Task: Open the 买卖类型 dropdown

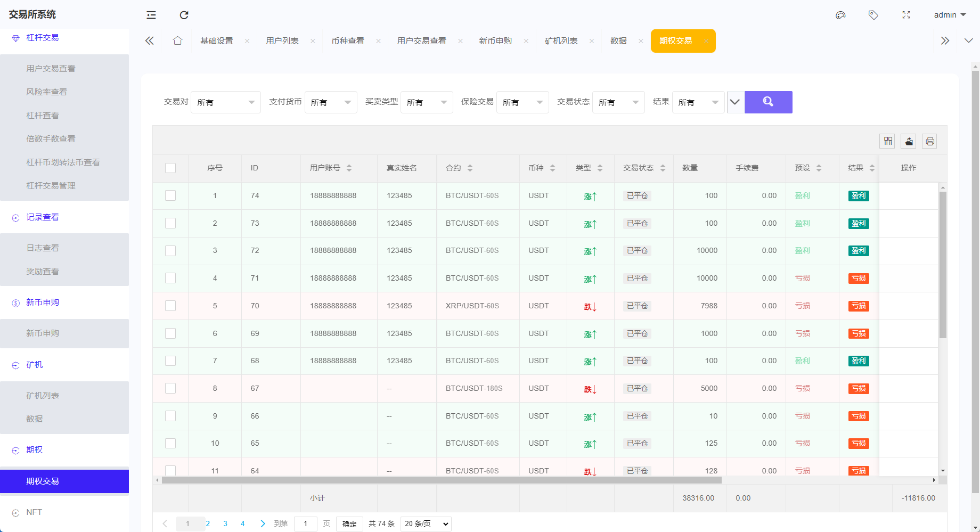Action: pos(427,102)
